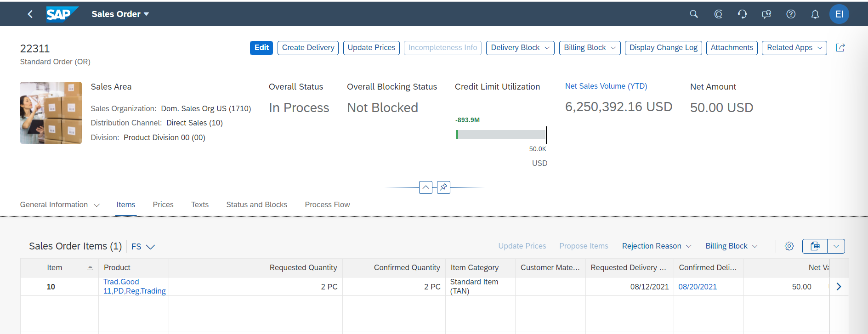Viewport: 868px width, 334px height.
Task: Switch to the Process Flow tab
Action: click(327, 205)
